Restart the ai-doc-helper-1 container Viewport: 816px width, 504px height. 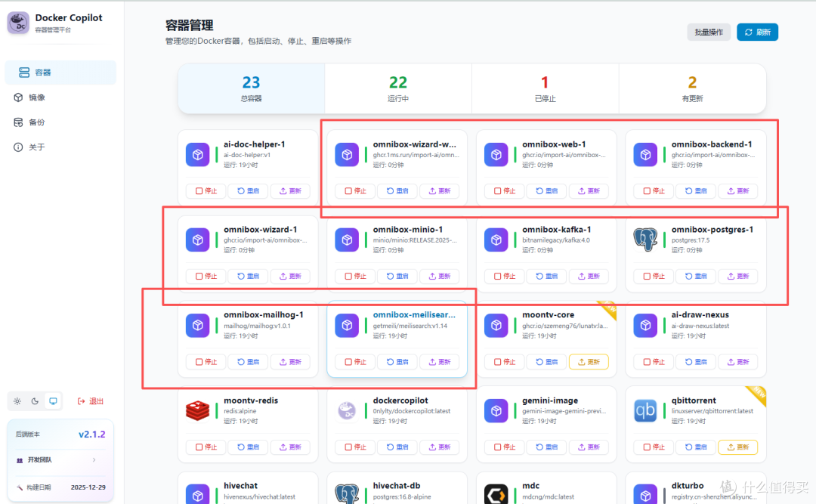[x=248, y=191]
